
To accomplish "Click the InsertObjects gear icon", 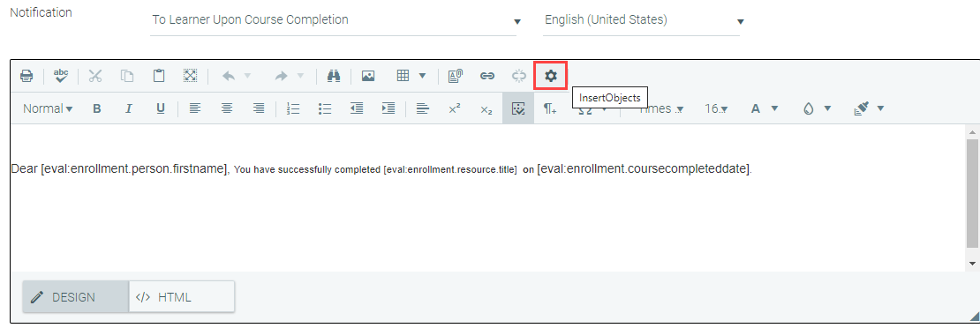I will tap(550, 76).
